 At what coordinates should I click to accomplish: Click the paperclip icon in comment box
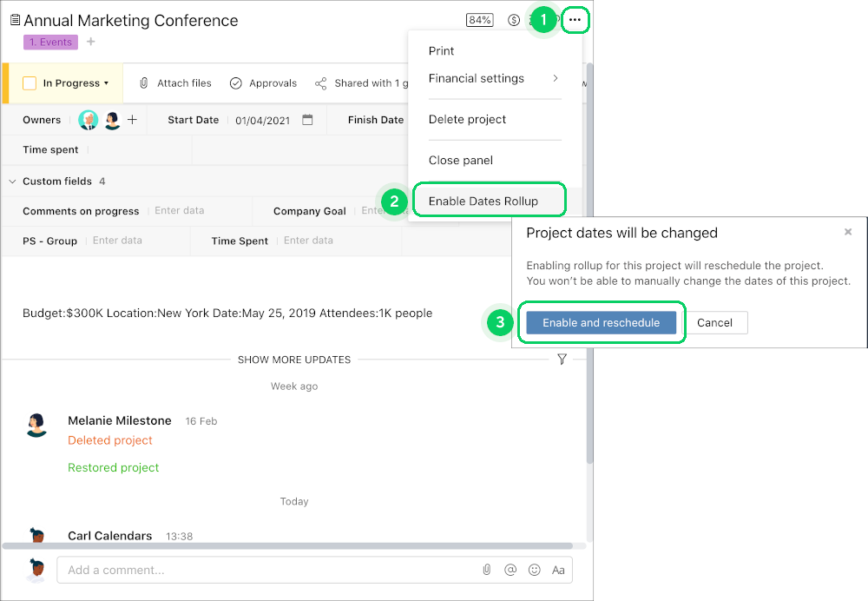coord(487,570)
